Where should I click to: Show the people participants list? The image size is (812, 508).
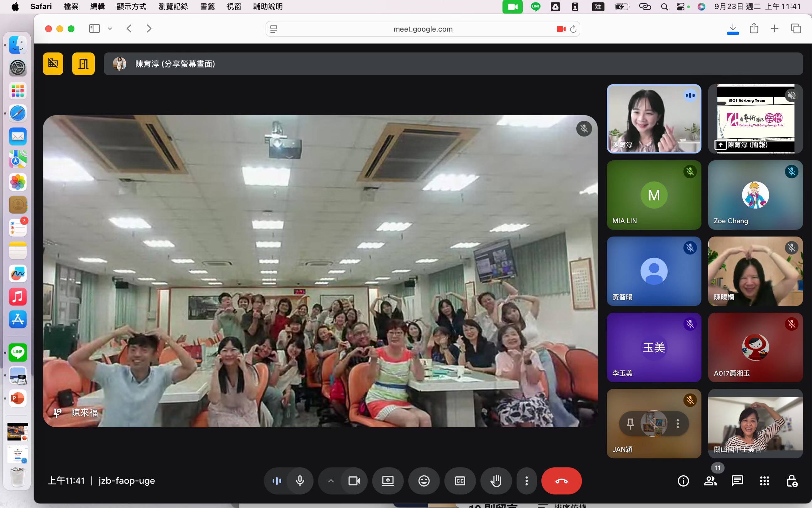[710, 481]
